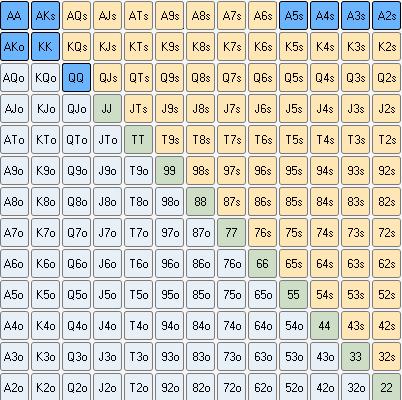The image size is (402, 400).
Task: Click the 76s hand cell
Action: tap(262, 232)
